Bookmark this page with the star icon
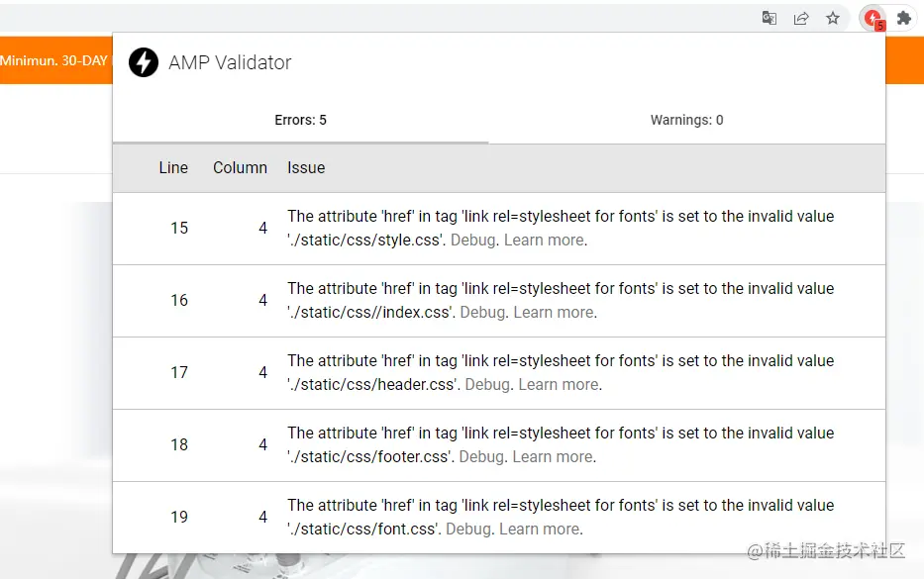Image resolution: width=924 pixels, height=579 pixels. tap(833, 18)
